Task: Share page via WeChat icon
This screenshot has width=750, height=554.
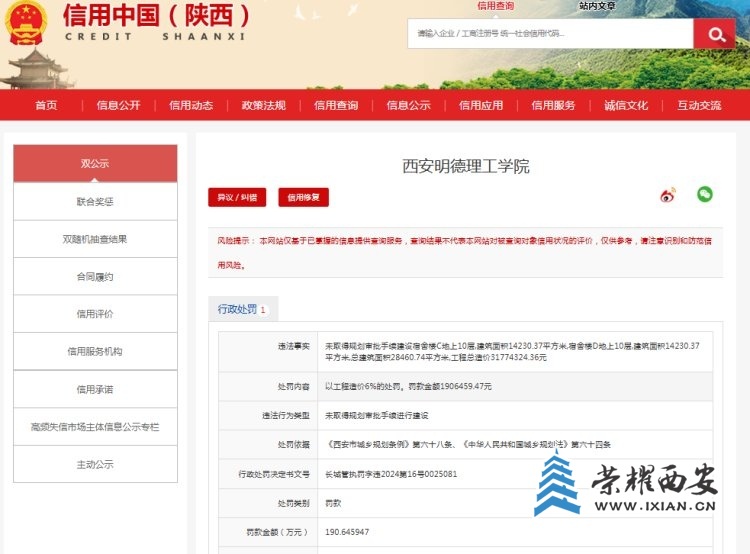Action: [705, 194]
